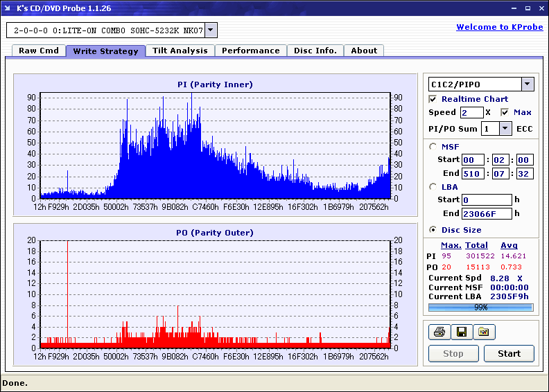
Task: Click the print chart icon
Action: point(439,332)
